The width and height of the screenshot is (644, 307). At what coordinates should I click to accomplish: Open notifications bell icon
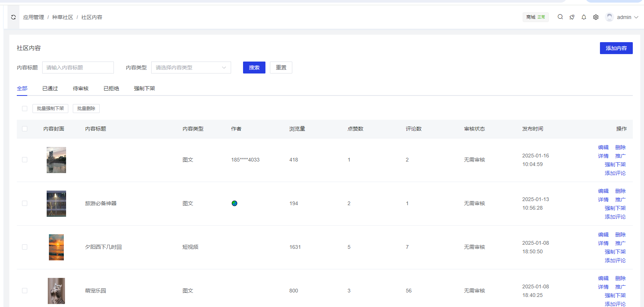tap(584, 17)
